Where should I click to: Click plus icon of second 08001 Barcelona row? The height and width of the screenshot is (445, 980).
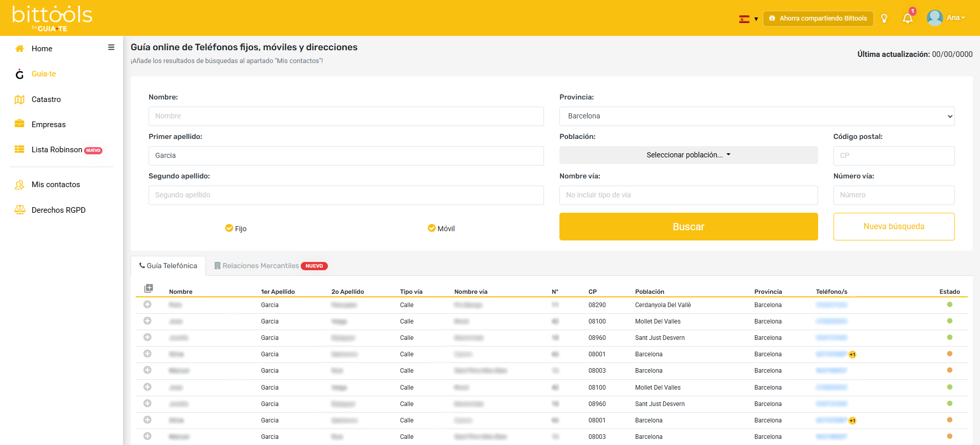click(148, 420)
